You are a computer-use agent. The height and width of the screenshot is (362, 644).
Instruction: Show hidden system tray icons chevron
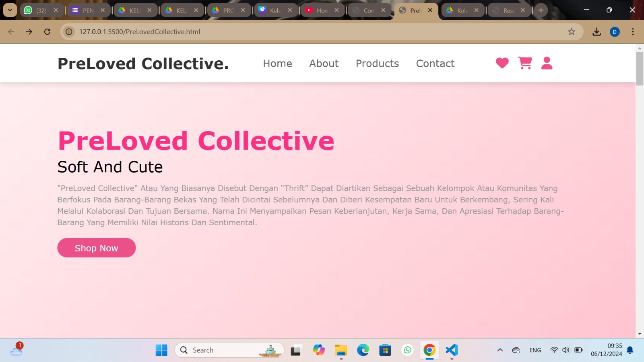[500, 350]
